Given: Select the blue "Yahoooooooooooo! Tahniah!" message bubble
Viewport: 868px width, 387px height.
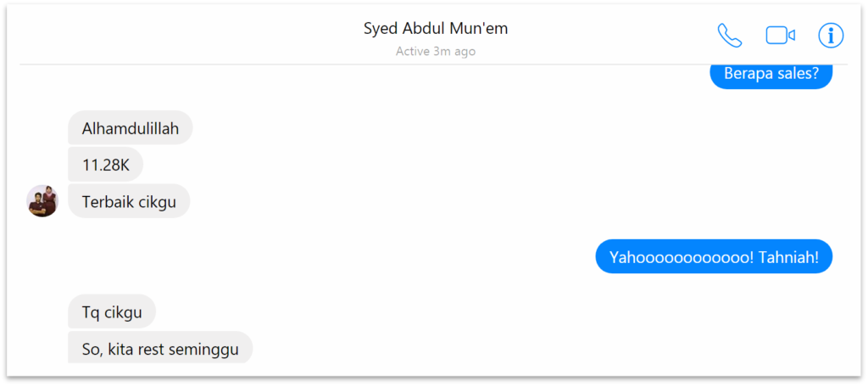Looking at the screenshot, I should 714,256.
